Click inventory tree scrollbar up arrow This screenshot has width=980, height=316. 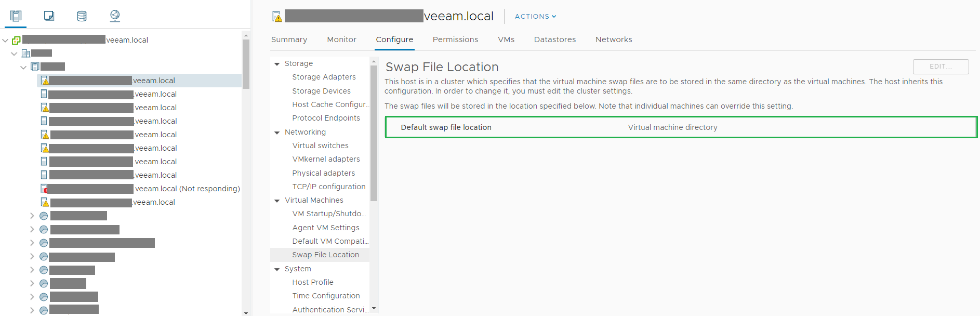tap(246, 35)
